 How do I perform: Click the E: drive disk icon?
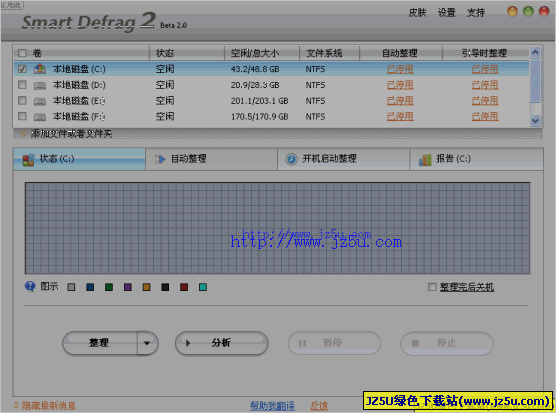(x=40, y=101)
